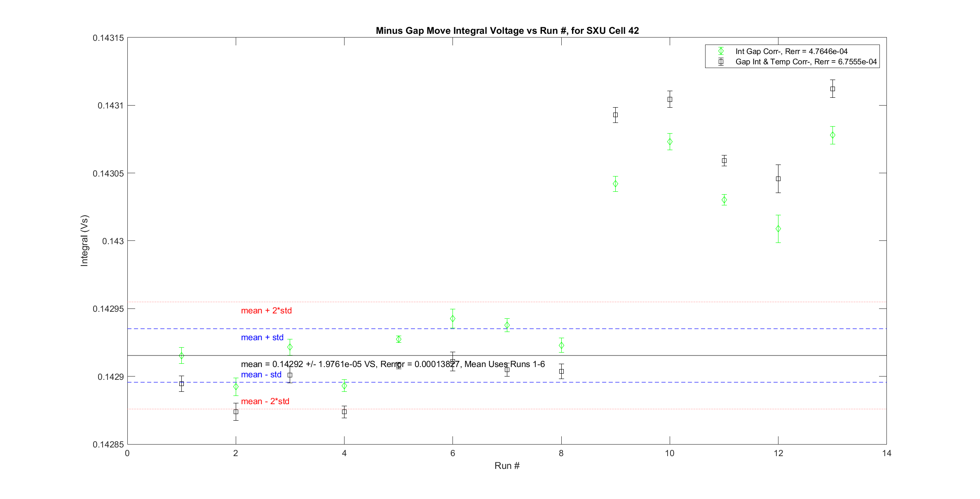Click green diamond data marker at run 12

click(778, 229)
